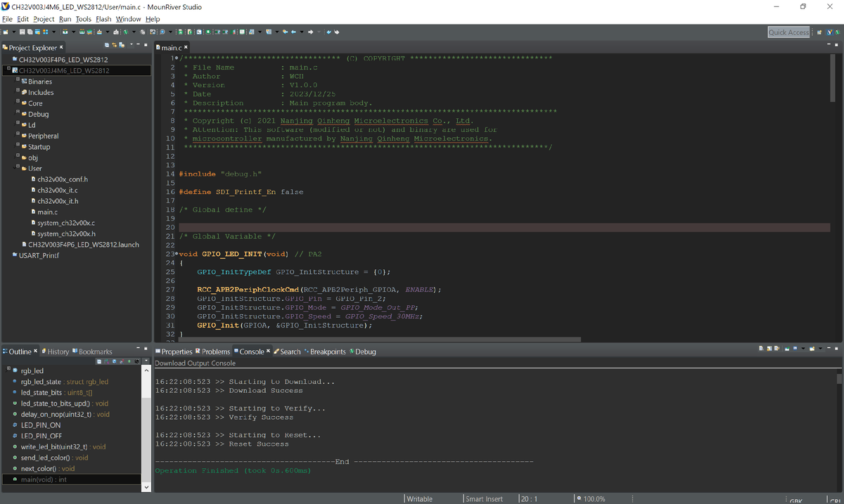844x504 pixels.
Task: Select system_ch32v00x.c in the project tree
Action: [66, 223]
